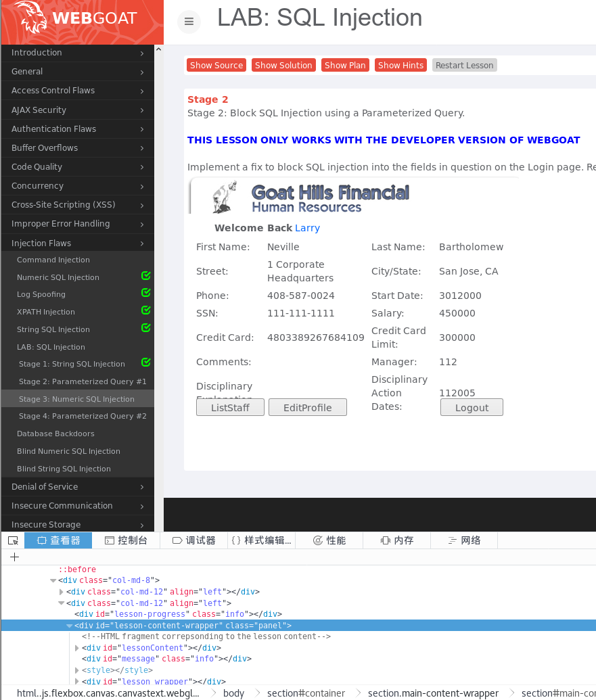The height and width of the screenshot is (700, 596).
Task: Expand the lessonContent div node
Action: [x=77, y=648]
